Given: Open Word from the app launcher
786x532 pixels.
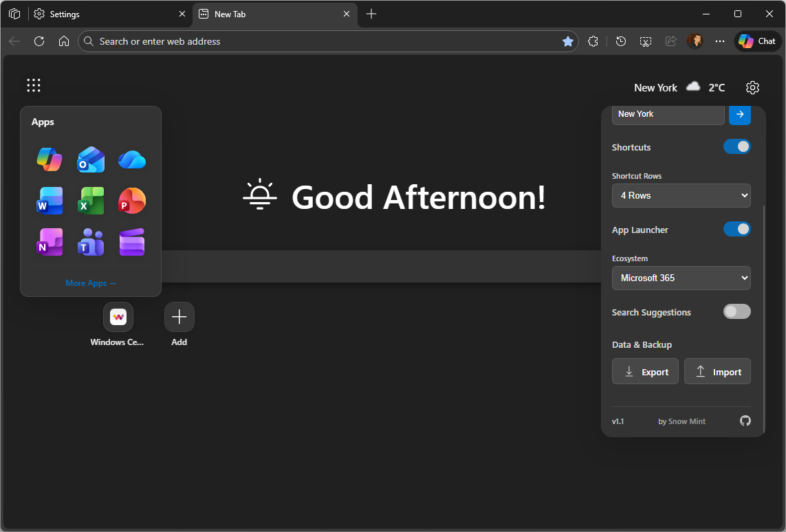Looking at the screenshot, I should (49, 200).
